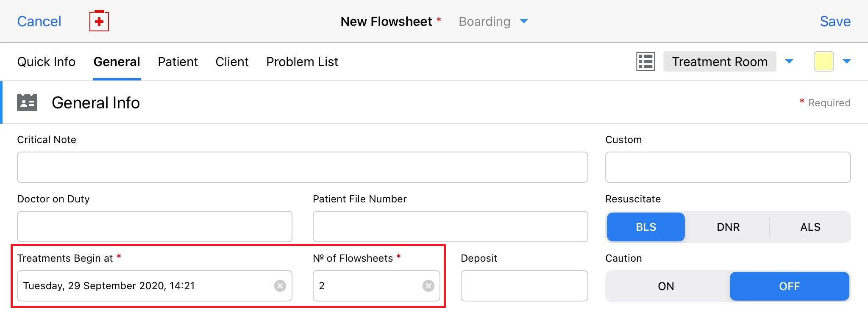The height and width of the screenshot is (318, 868).
Task: Set Caution to OFF
Action: 789,286
